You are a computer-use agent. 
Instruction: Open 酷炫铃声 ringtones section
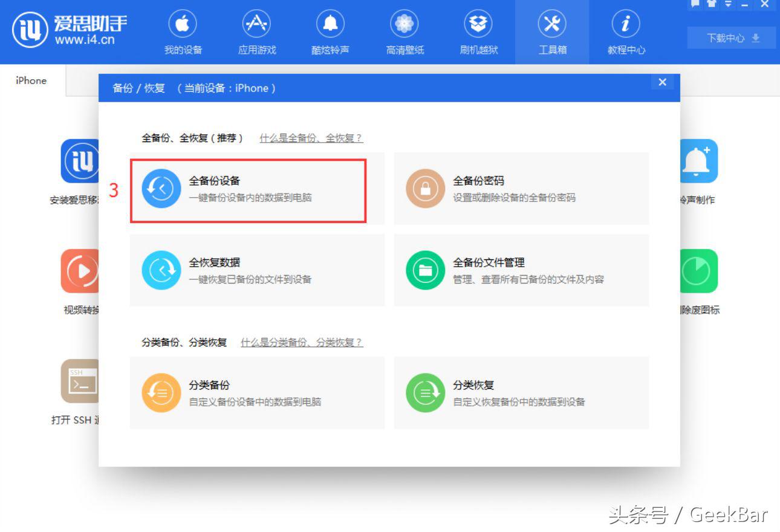tap(330, 31)
